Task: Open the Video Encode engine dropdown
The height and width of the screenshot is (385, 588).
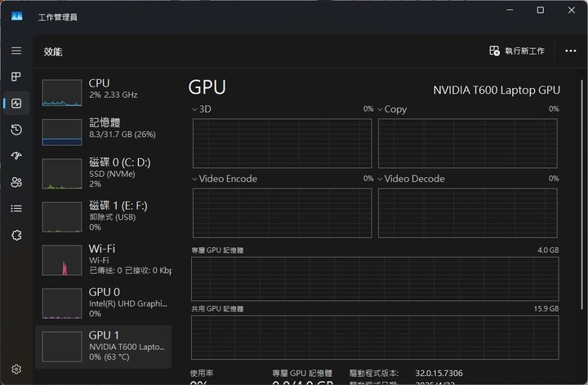Action: click(225, 179)
